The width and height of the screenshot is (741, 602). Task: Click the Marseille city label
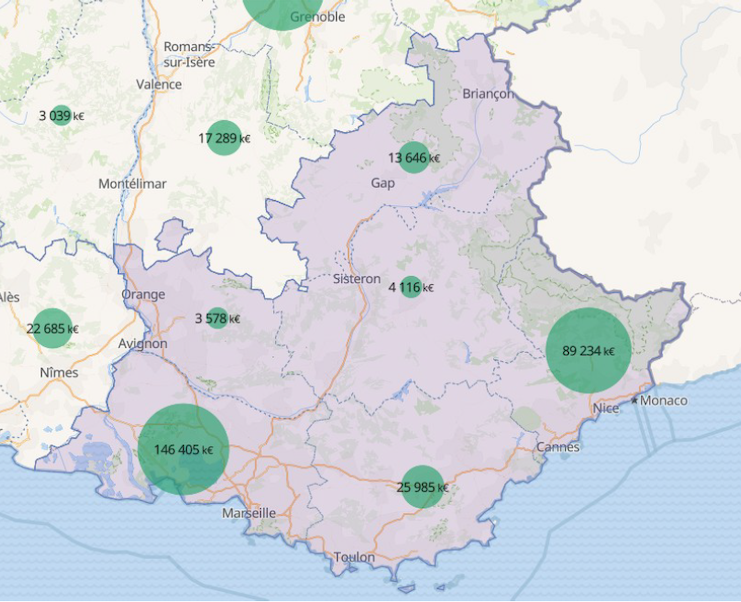(249, 513)
